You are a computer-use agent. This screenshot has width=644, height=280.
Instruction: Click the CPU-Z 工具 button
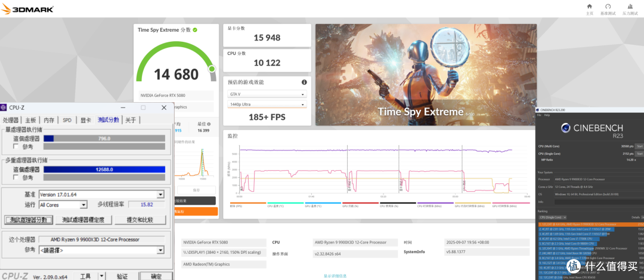tap(85, 276)
